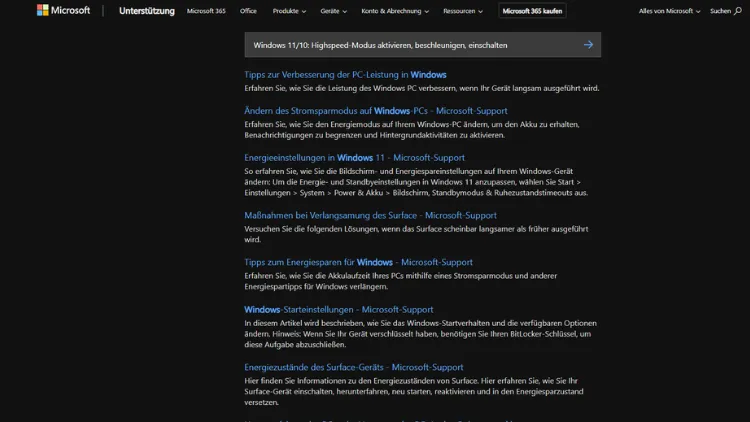
Task: Expand Konto & Abrechnung dropdown
Action: tap(395, 11)
